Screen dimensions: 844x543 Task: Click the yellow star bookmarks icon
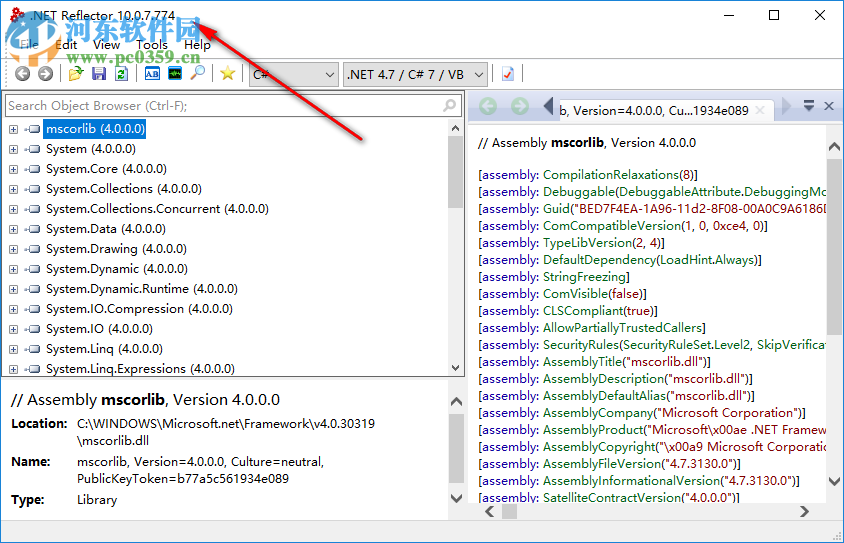point(228,73)
